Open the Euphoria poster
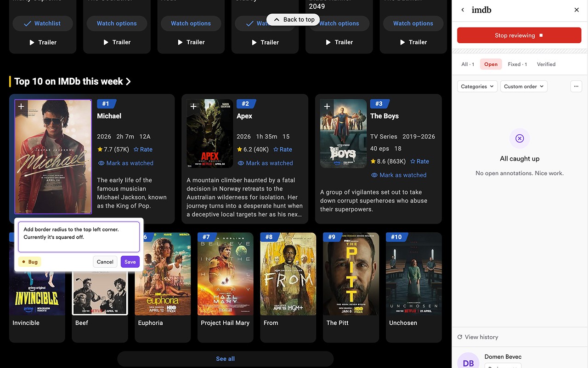This screenshot has width=588, height=368. [x=163, y=274]
